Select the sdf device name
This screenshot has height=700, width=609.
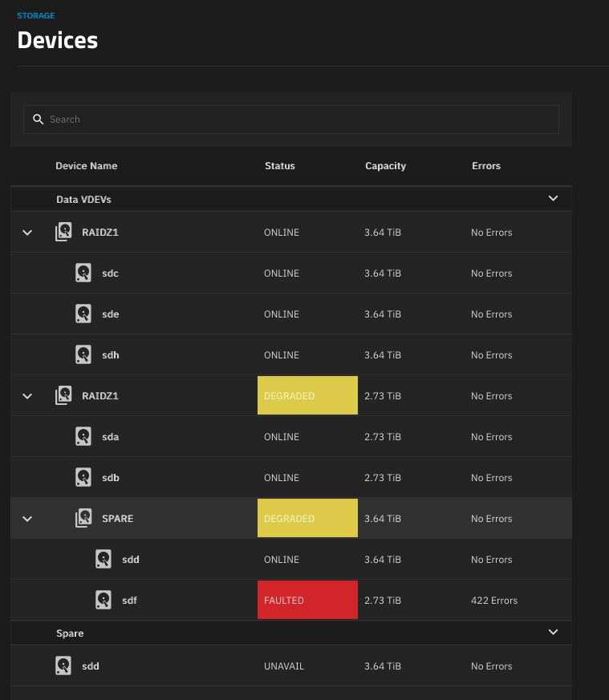129,601
